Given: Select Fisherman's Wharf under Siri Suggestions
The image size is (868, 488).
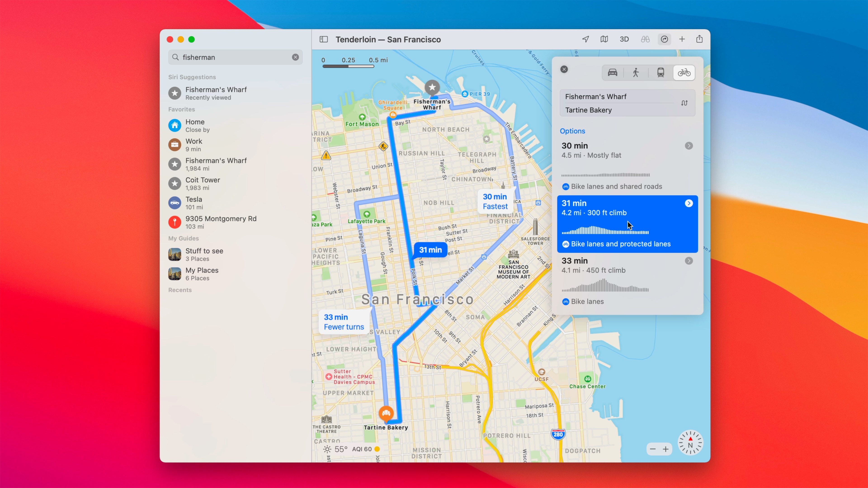Looking at the screenshot, I should tap(216, 93).
